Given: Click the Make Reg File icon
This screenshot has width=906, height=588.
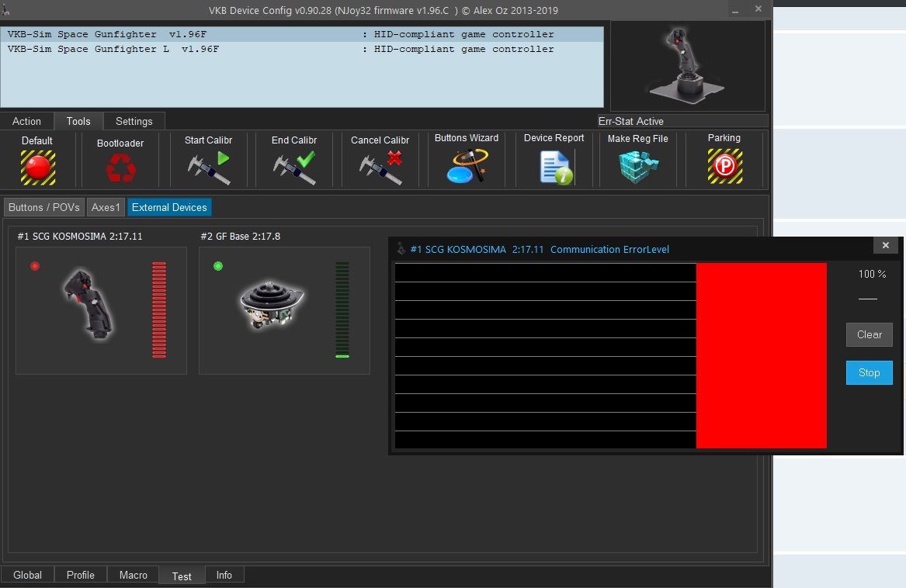Looking at the screenshot, I should 638,167.
